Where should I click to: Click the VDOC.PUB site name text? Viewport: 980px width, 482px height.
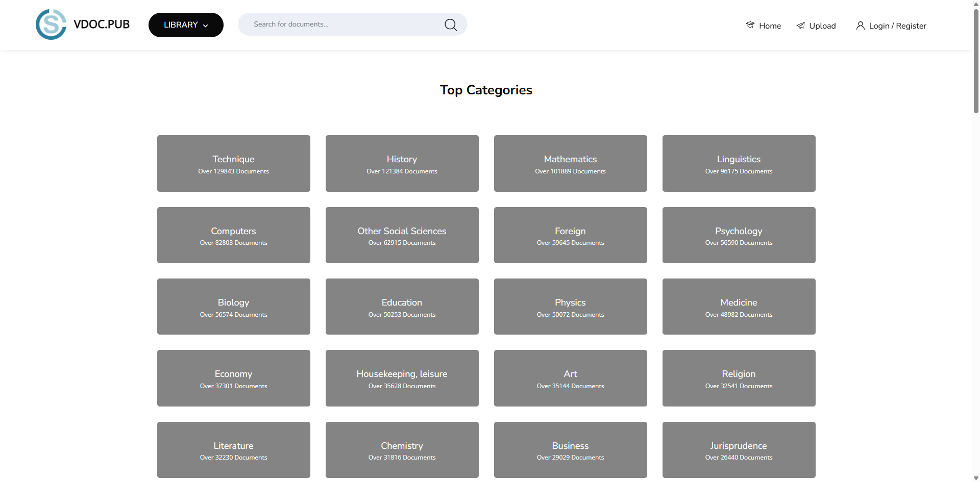(x=102, y=24)
